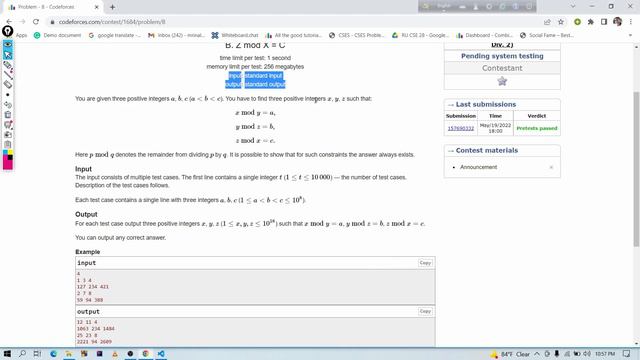
Task: Select the eraser tool in annotation toolbar
Action: (8, 84)
